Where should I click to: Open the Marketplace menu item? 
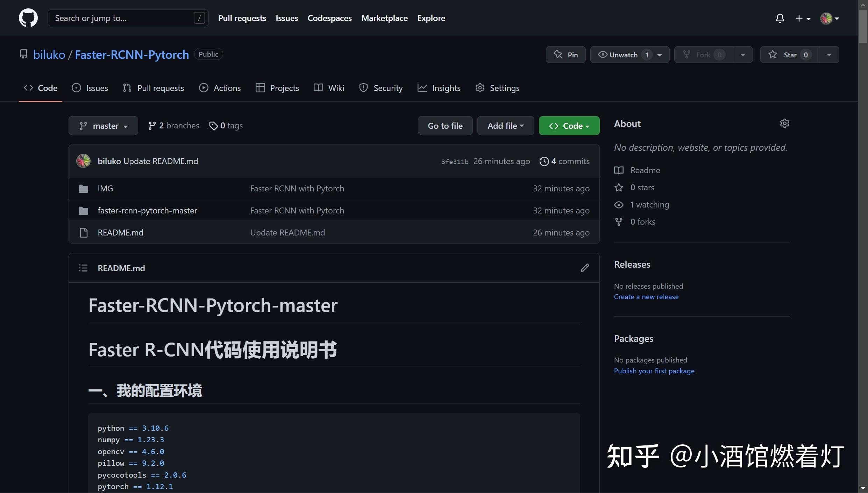click(384, 18)
